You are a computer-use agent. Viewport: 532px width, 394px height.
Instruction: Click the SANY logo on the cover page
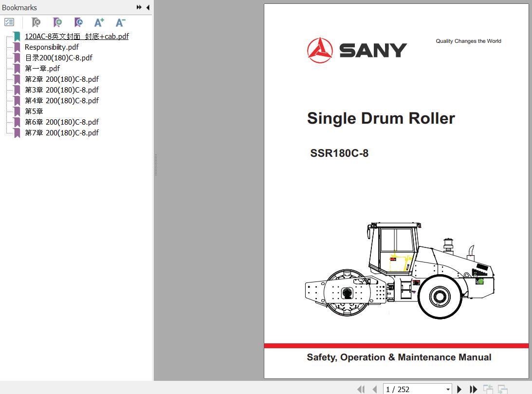pos(357,50)
